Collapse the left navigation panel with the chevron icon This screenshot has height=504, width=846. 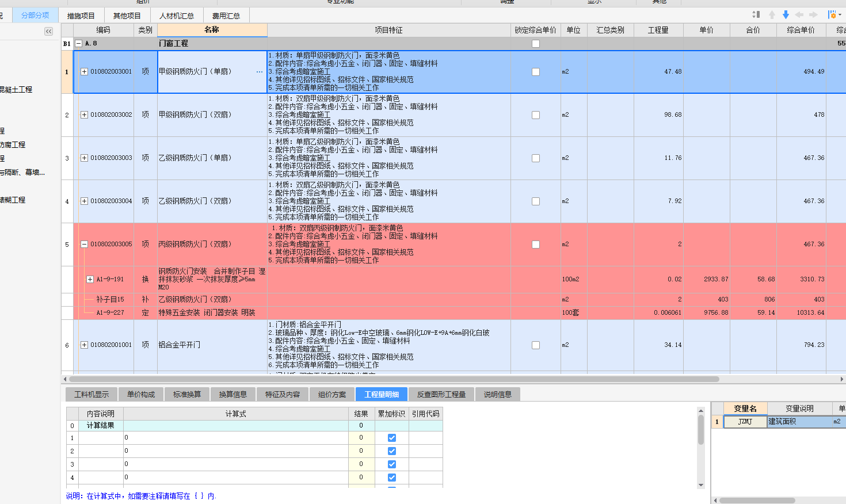(x=48, y=31)
